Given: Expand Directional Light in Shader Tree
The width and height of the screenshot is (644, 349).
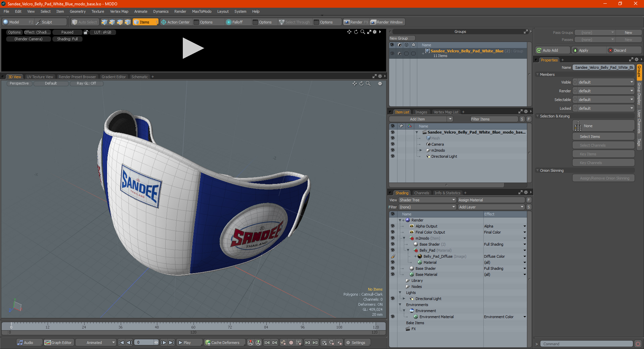Looking at the screenshot, I should pyautogui.click(x=404, y=299).
